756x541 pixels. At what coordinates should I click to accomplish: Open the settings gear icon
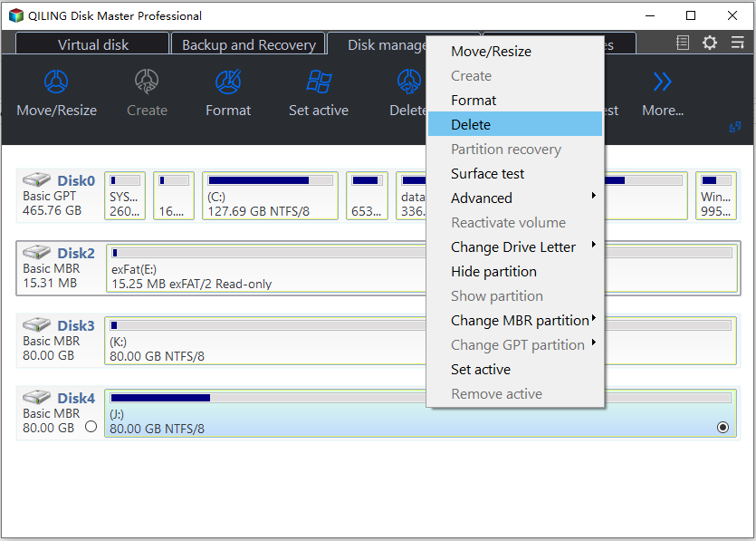tap(709, 43)
